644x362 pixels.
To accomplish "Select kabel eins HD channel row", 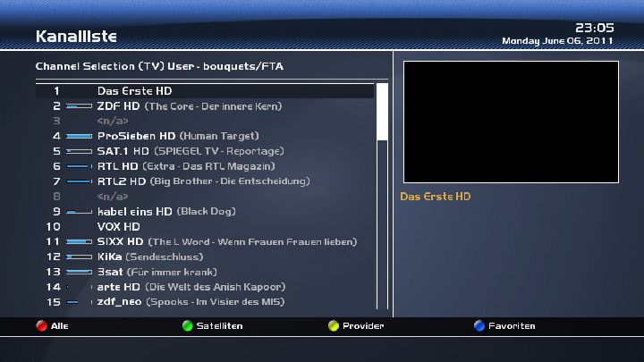I will coord(205,212).
